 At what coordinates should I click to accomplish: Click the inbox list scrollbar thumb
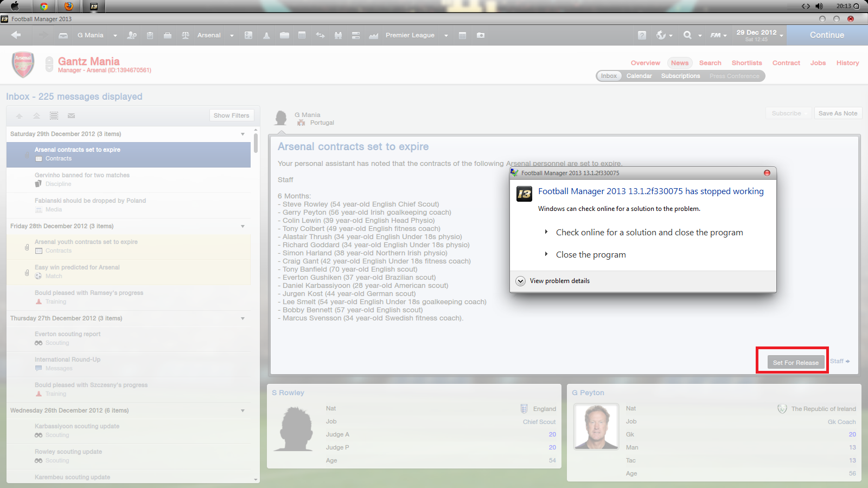pyautogui.click(x=256, y=143)
